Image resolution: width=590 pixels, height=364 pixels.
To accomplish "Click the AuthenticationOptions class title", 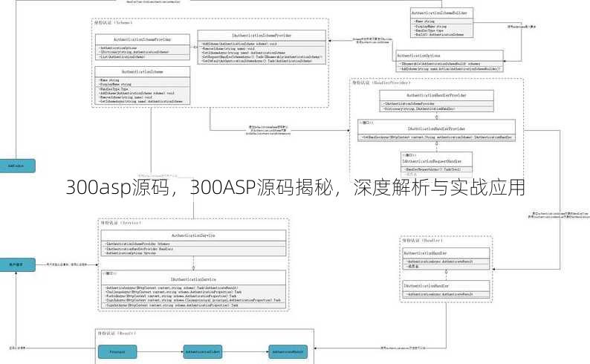I will point(418,56).
